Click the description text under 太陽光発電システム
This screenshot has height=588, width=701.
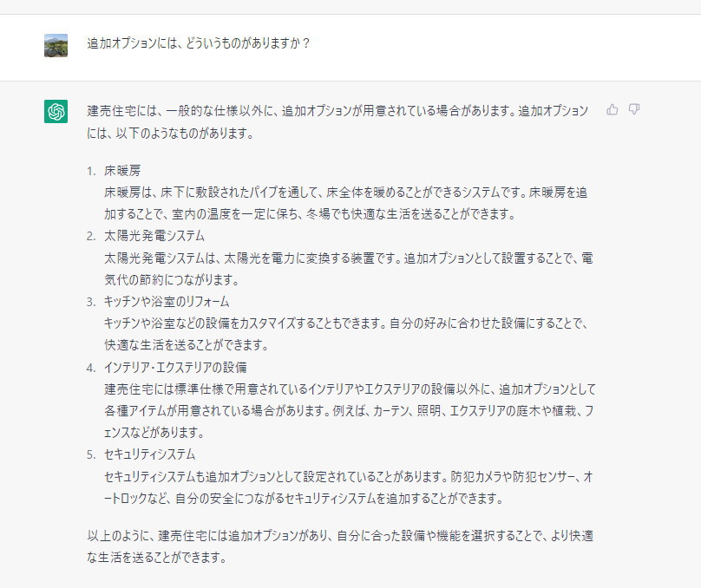coord(347,269)
